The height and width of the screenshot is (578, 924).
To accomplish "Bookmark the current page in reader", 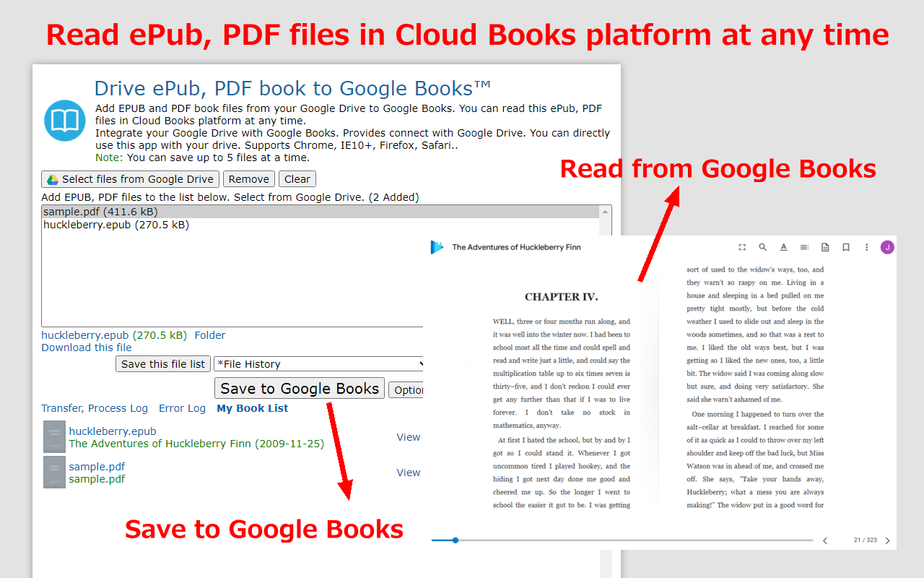I will [x=846, y=247].
